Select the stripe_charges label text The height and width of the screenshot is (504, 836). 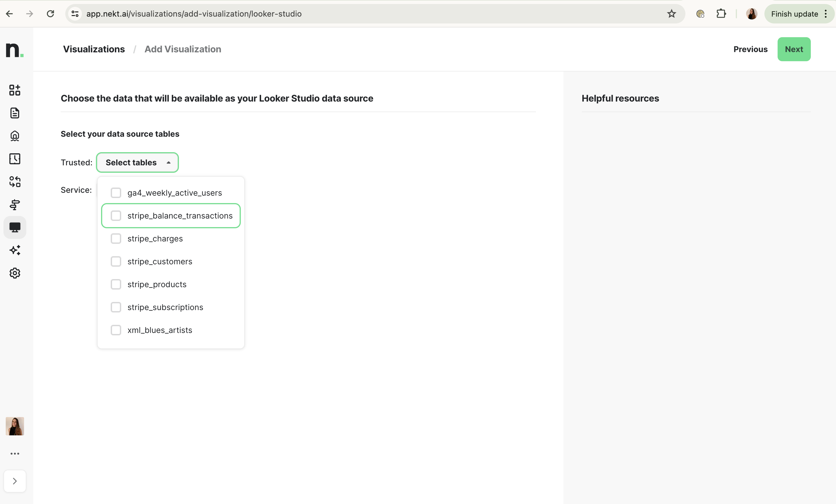155,239
